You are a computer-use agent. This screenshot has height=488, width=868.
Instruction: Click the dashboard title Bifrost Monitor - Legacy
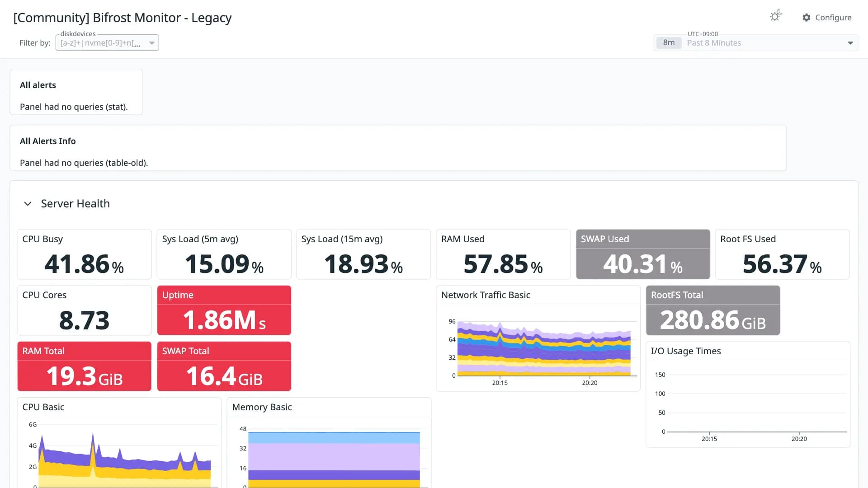point(122,18)
